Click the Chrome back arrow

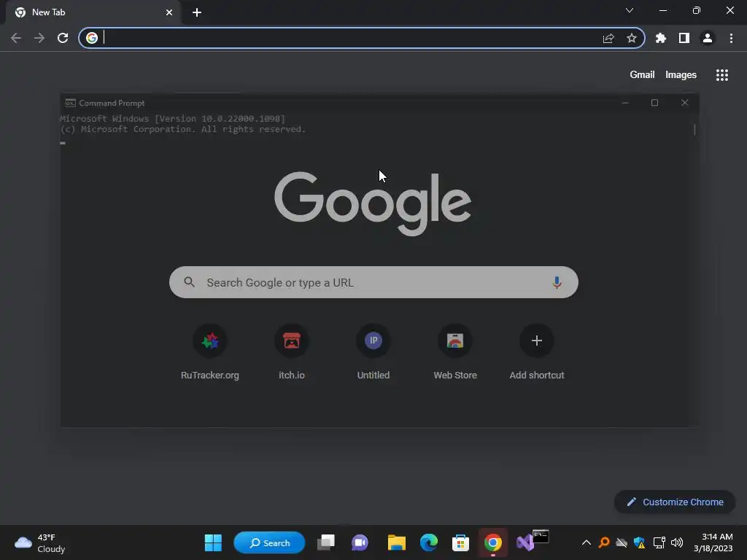click(x=16, y=38)
